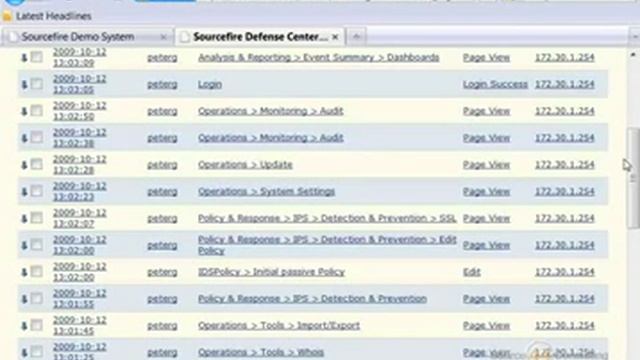Click the arrow icon in the IDSPolicy row
This screenshot has width=640, height=360.
(24, 272)
